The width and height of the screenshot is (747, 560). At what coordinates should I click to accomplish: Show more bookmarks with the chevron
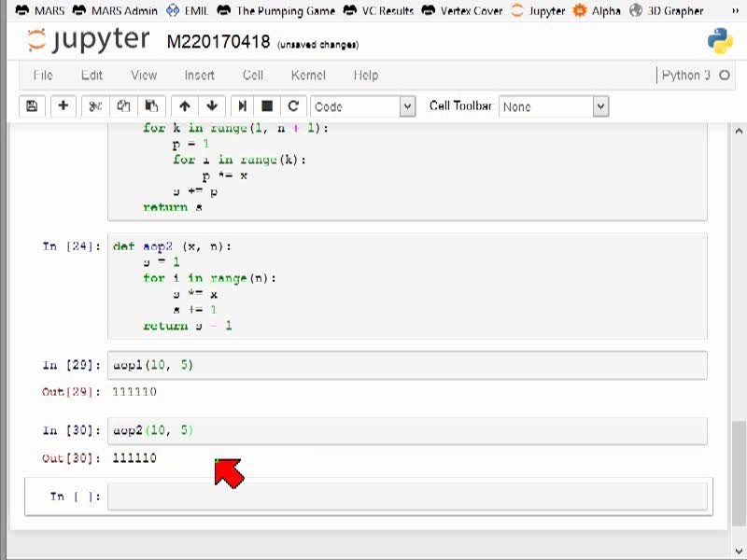[x=735, y=10]
